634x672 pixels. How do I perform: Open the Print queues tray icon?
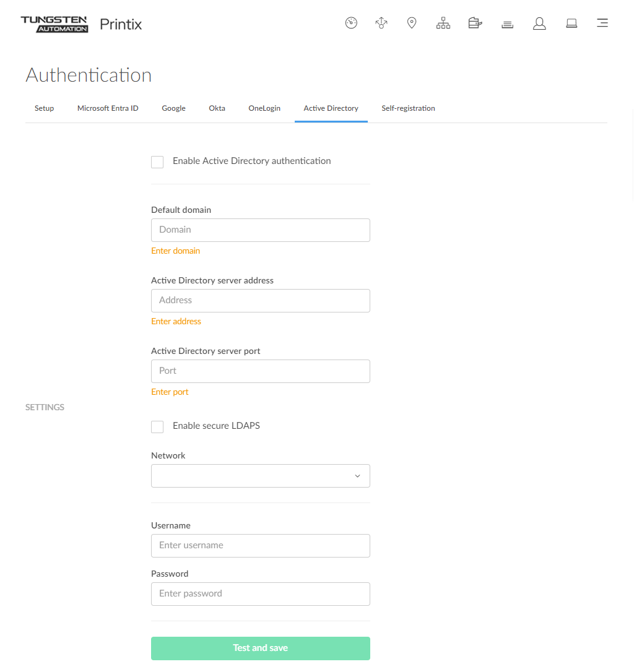(508, 24)
